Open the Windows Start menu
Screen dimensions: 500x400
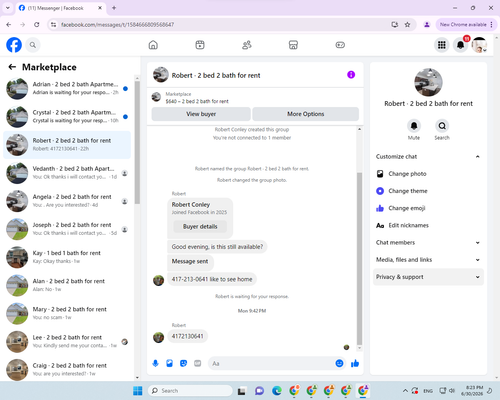click(138, 391)
